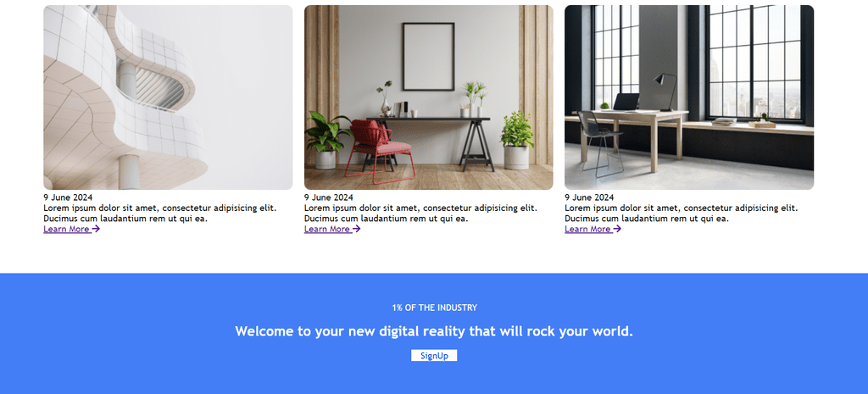The width and height of the screenshot is (868, 394).
Task: Open the Learn More link below the building photo
Action: click(71, 229)
